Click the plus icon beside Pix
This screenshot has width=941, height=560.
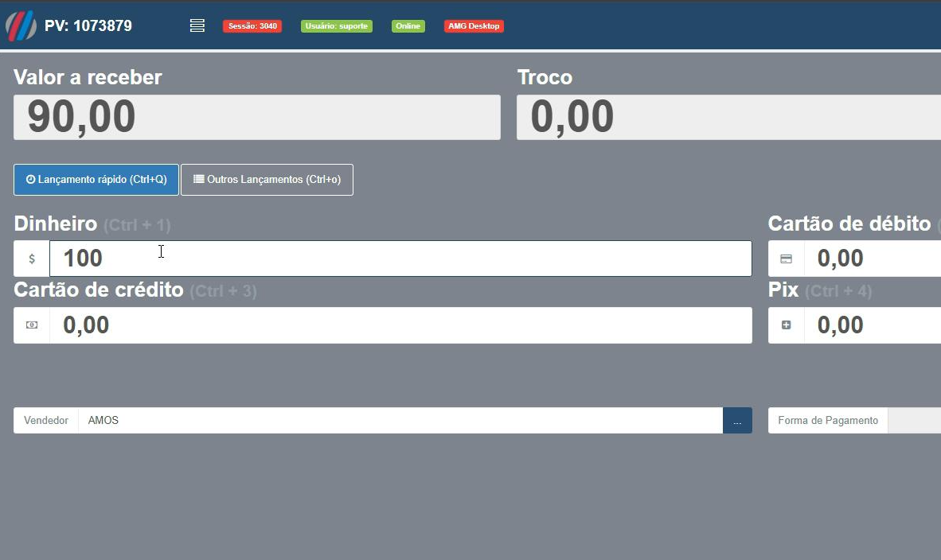pos(786,325)
